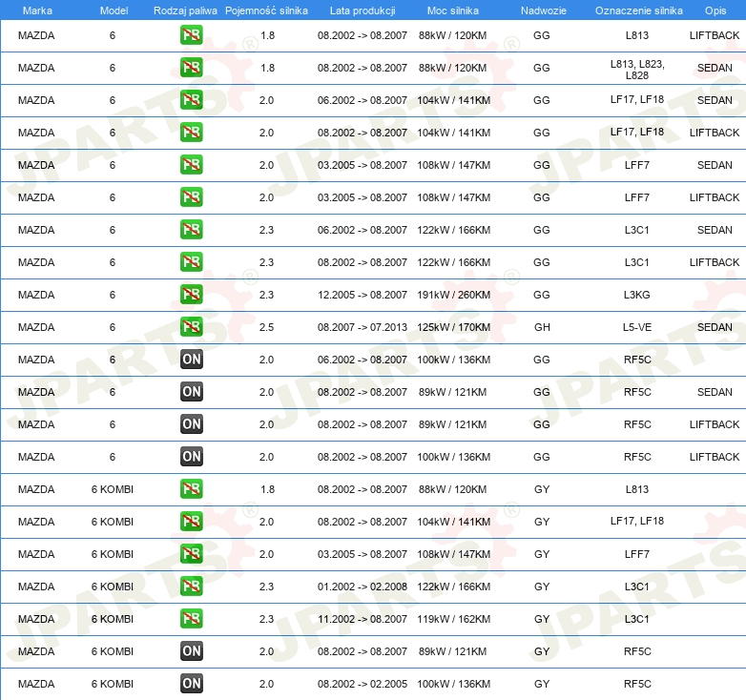Choose the petrol icon for L3C1 LIFTBACK

191,262
